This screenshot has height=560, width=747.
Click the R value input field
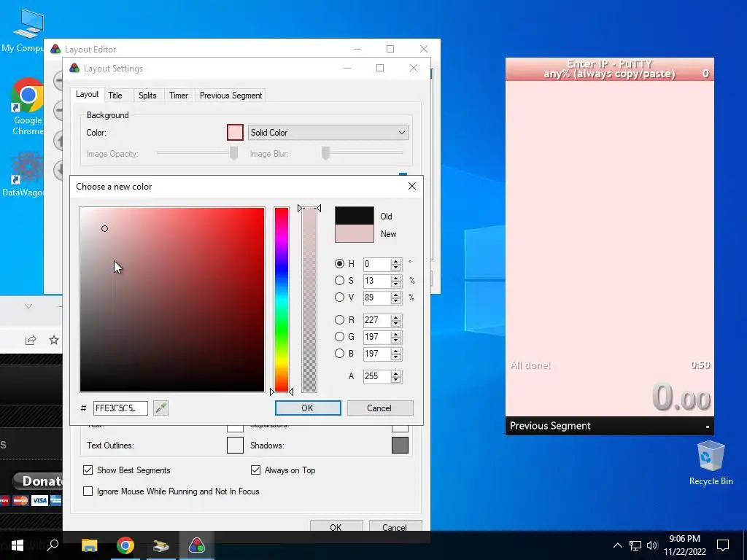(x=377, y=320)
